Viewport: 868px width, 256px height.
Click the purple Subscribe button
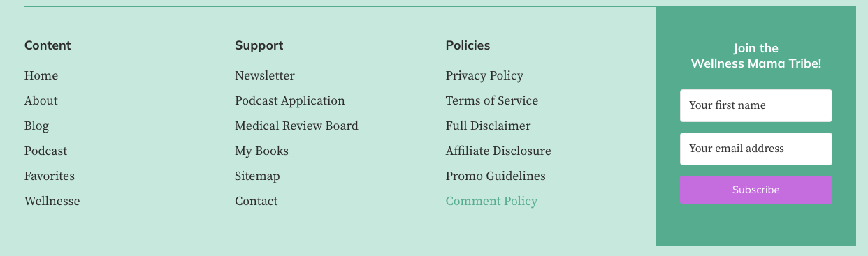pyautogui.click(x=756, y=190)
